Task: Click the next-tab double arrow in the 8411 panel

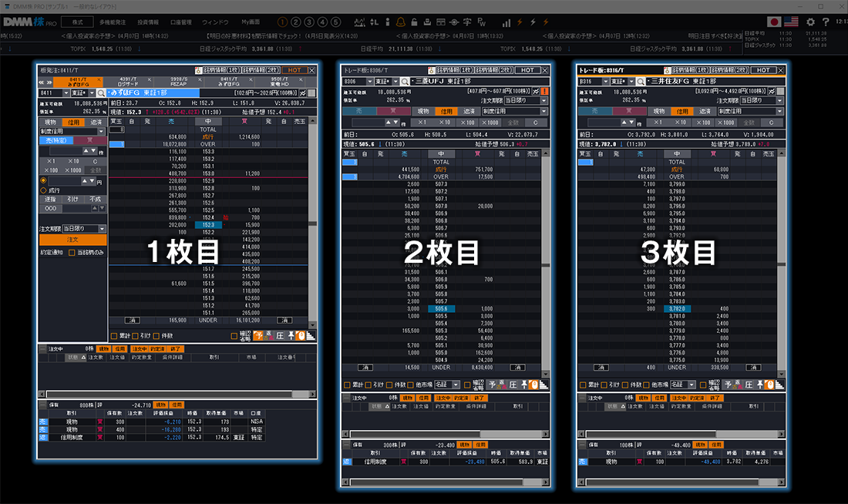Action: [x=49, y=82]
